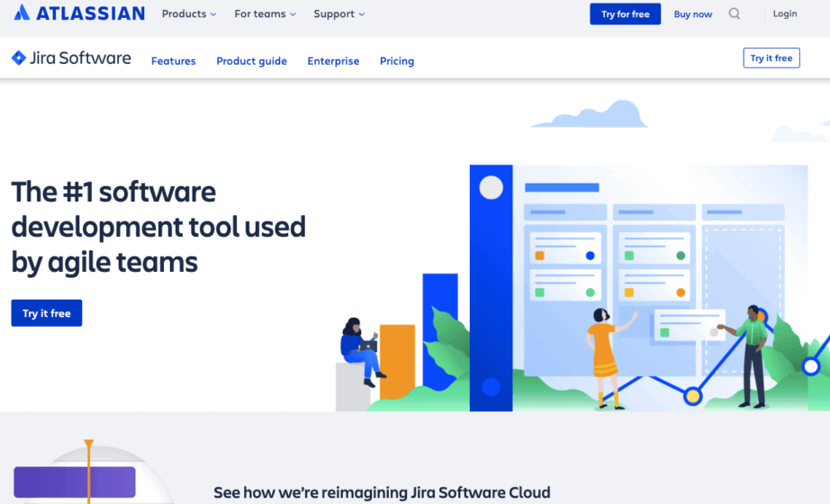Click the Jira Software wordmark text
The image size is (830, 504).
point(80,58)
